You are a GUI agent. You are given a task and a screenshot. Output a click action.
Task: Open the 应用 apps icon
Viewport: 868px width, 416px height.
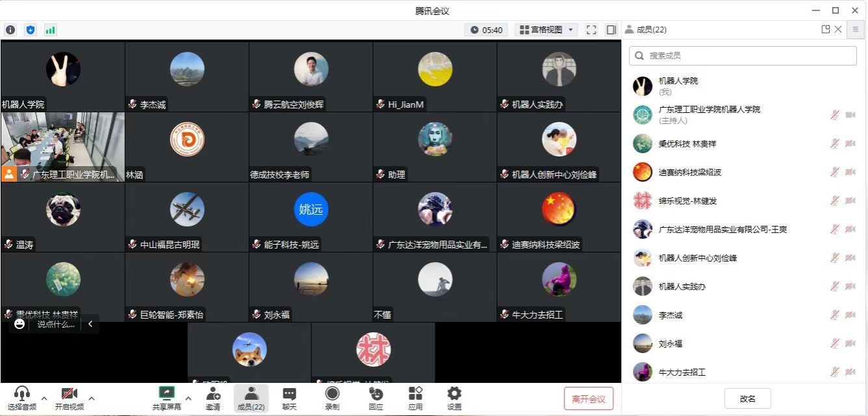[x=415, y=398]
